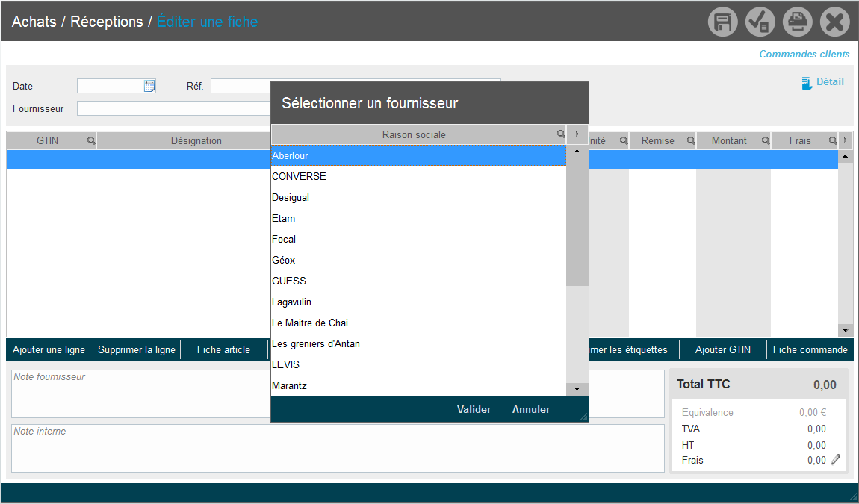Screen dimensions: 859x504
Task: Open Fiche commande
Action: pyautogui.click(x=810, y=349)
